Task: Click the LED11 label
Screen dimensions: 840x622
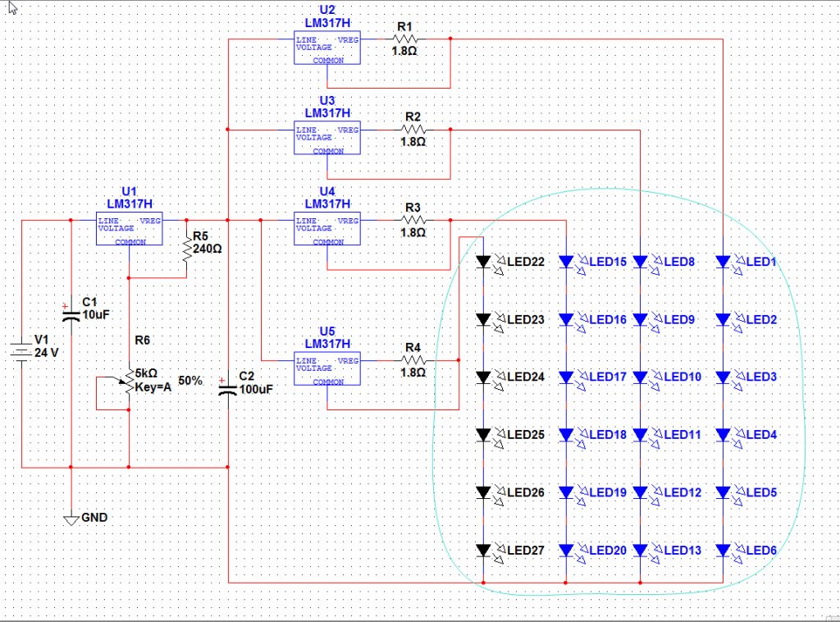Action: [x=682, y=434]
